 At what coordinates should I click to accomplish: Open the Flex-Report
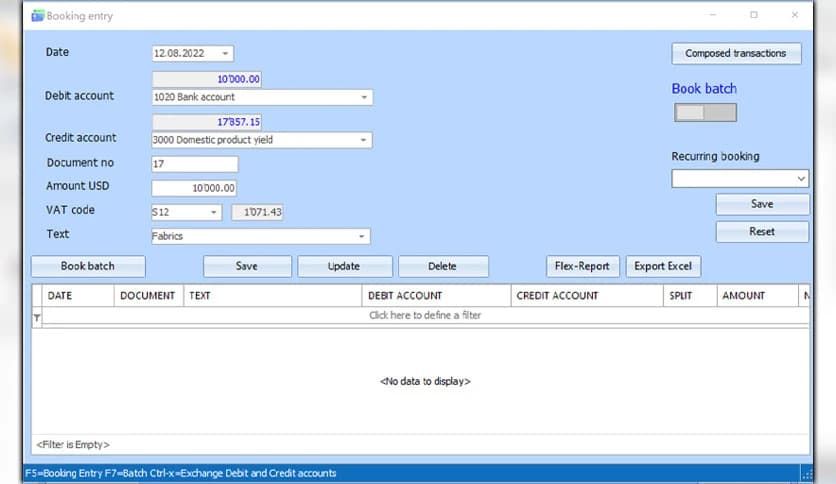click(582, 266)
